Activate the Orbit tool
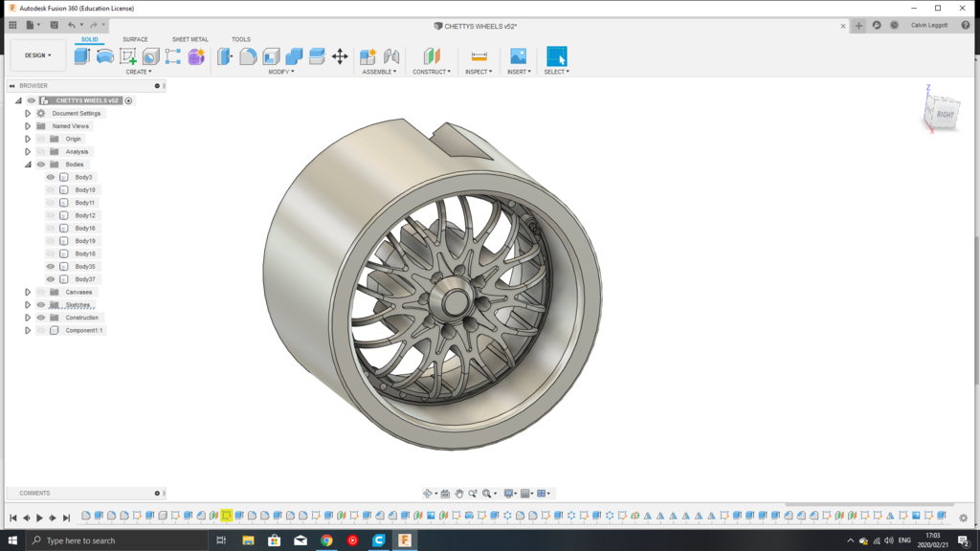The width and height of the screenshot is (980, 551). (428, 494)
